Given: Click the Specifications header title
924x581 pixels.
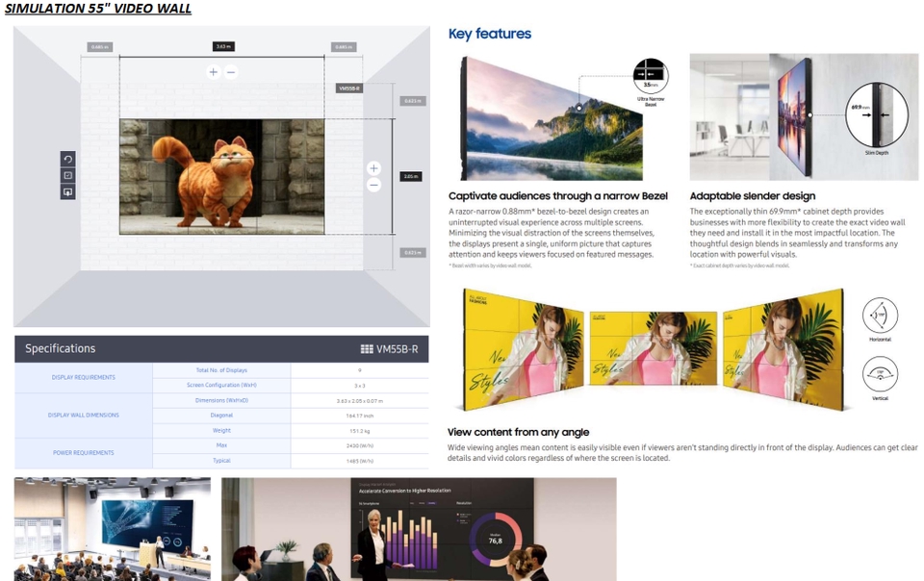Looking at the screenshot, I should coord(60,348).
